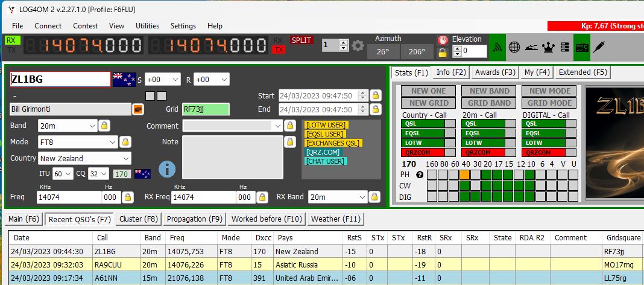Open the Settings menu
644x285 pixels.
pyautogui.click(x=183, y=25)
